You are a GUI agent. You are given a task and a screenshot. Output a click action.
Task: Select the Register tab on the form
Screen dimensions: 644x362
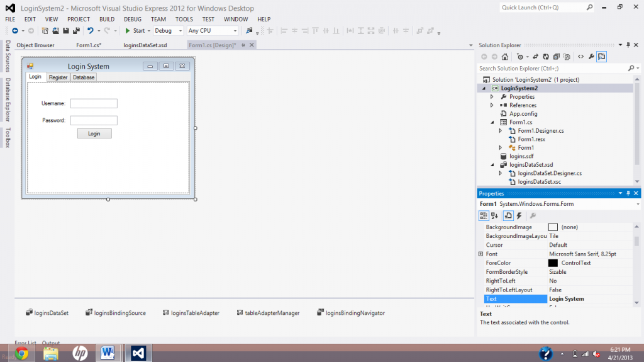coord(58,77)
